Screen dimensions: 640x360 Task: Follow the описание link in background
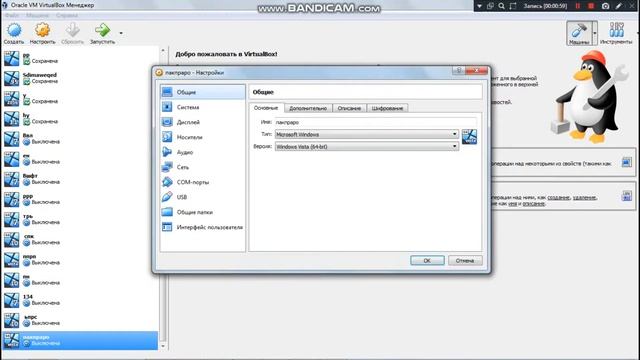click(533, 203)
